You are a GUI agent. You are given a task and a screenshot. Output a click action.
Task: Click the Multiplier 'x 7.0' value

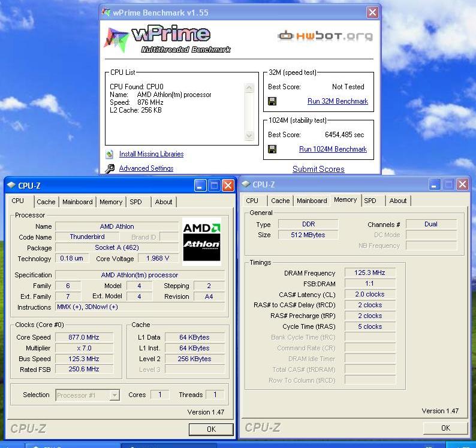pyautogui.click(x=84, y=348)
